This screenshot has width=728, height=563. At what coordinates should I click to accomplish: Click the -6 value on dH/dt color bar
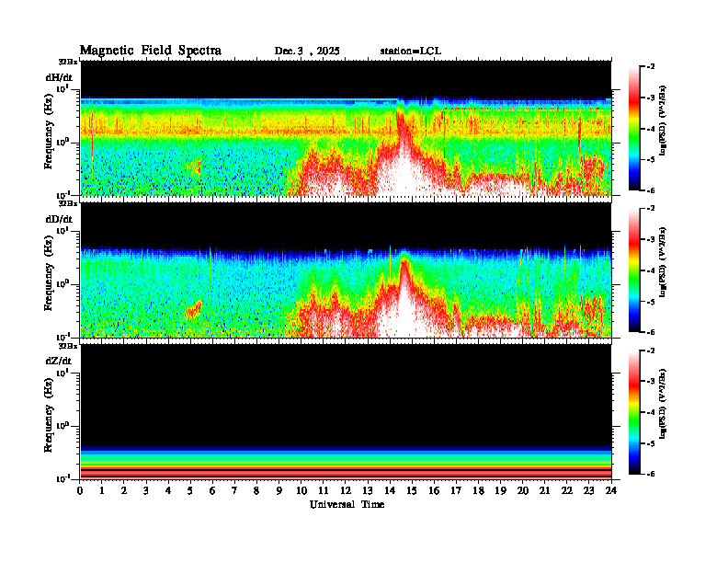pos(651,190)
